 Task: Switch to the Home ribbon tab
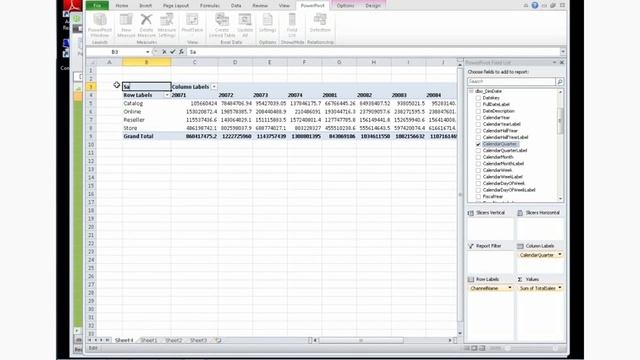122,6
